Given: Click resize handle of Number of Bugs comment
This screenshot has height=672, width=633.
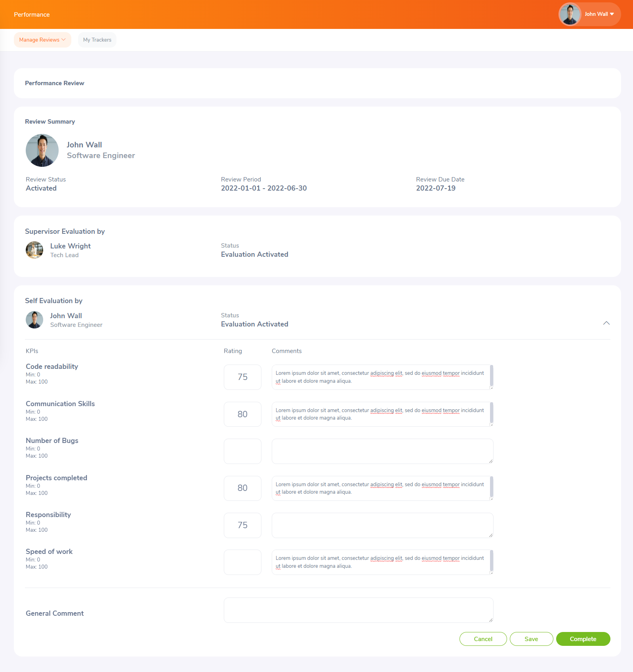Looking at the screenshot, I should pyautogui.click(x=491, y=461).
